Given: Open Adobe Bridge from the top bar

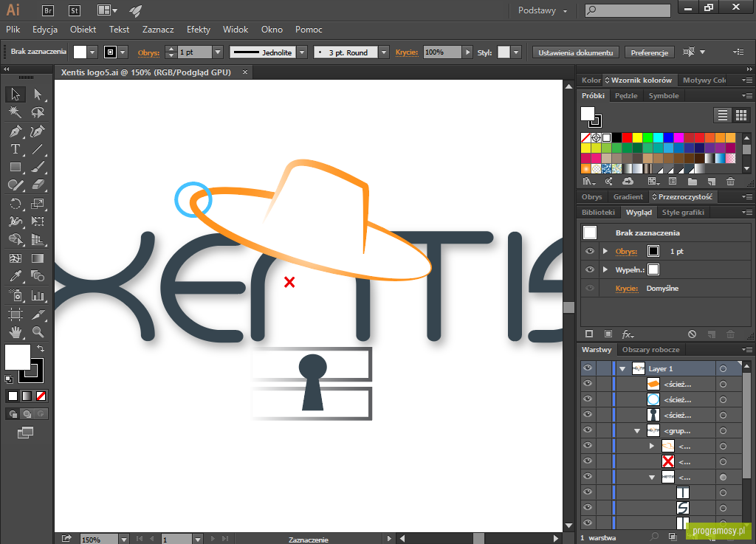Looking at the screenshot, I should tap(48, 10).
